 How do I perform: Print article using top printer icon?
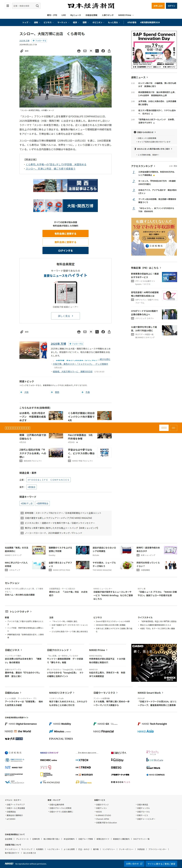pos(79,51)
